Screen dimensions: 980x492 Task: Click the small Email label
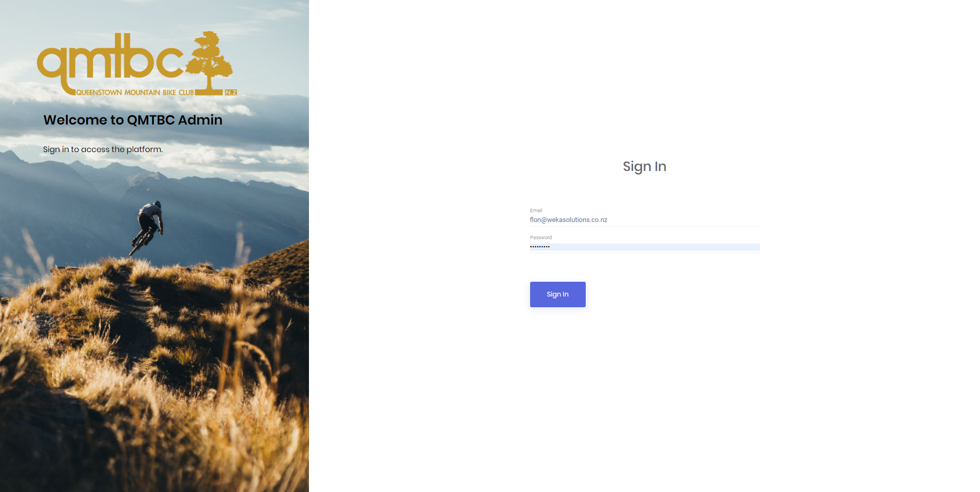click(536, 210)
